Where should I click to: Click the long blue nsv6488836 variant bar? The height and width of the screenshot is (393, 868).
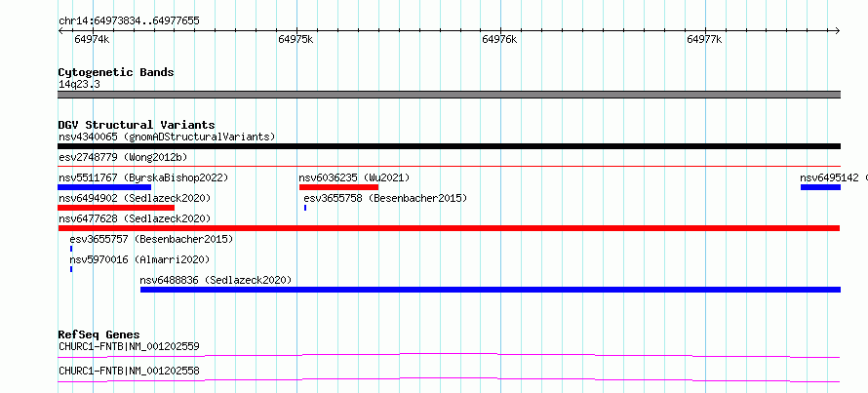click(x=491, y=290)
